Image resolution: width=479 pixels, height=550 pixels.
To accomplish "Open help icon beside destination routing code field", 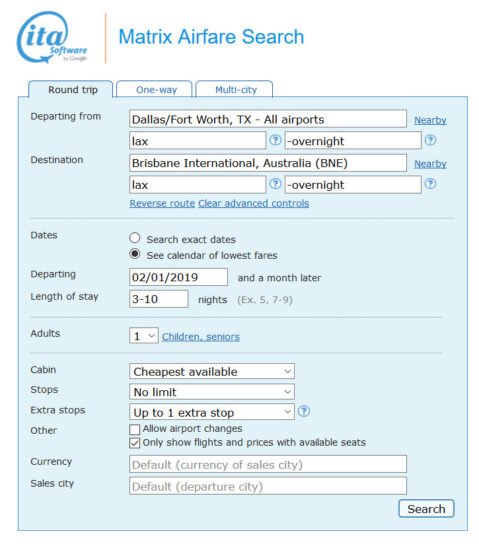I will tap(275, 184).
